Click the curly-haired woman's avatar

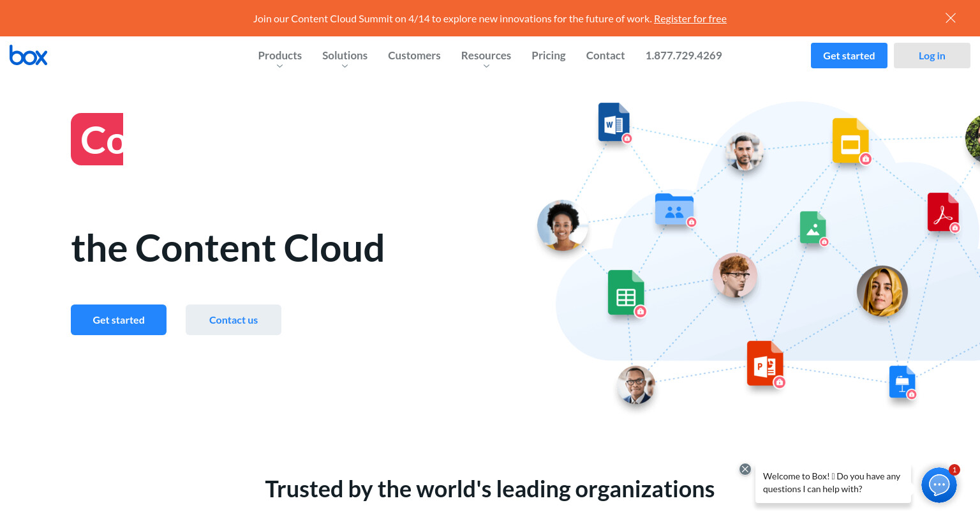pos(562,225)
